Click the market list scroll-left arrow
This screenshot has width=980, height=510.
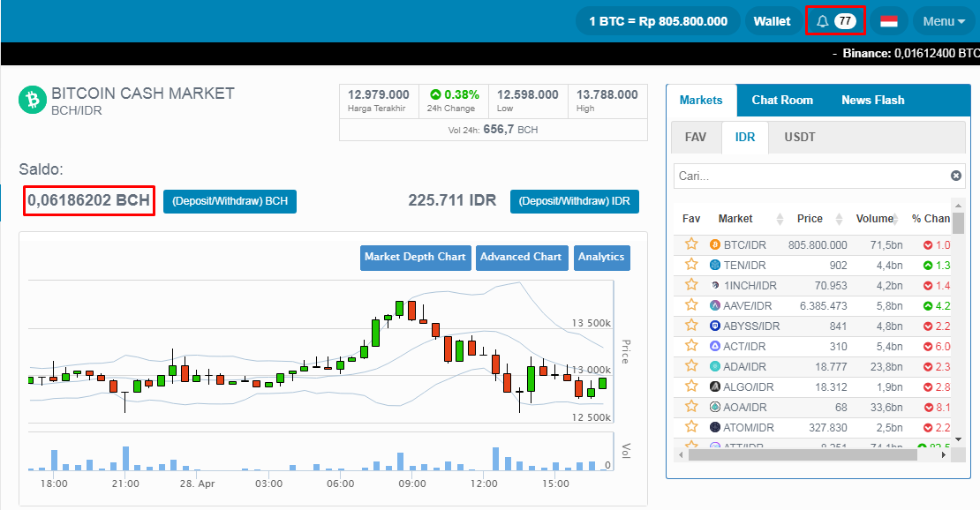(x=681, y=455)
